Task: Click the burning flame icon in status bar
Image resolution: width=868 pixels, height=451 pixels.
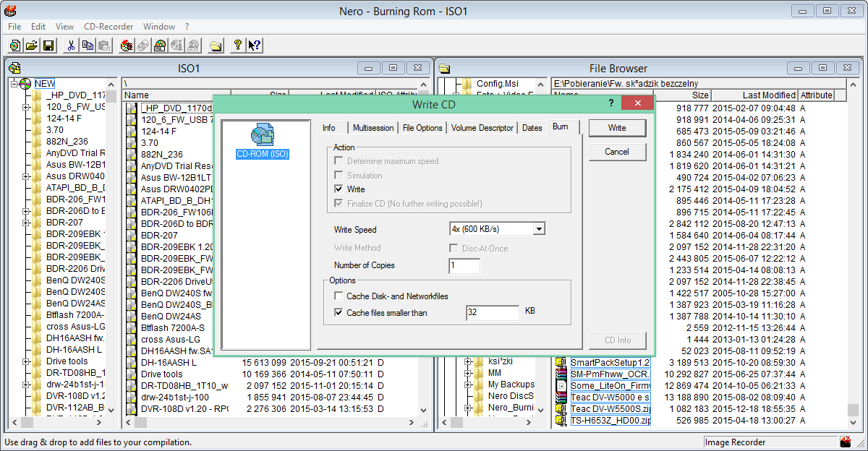Action: coord(846,442)
